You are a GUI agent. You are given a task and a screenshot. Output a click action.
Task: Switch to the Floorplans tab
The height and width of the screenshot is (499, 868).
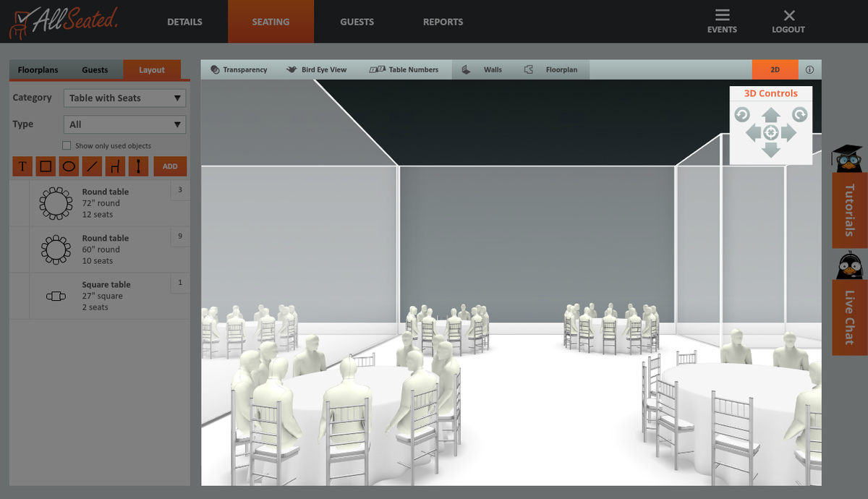pos(38,70)
